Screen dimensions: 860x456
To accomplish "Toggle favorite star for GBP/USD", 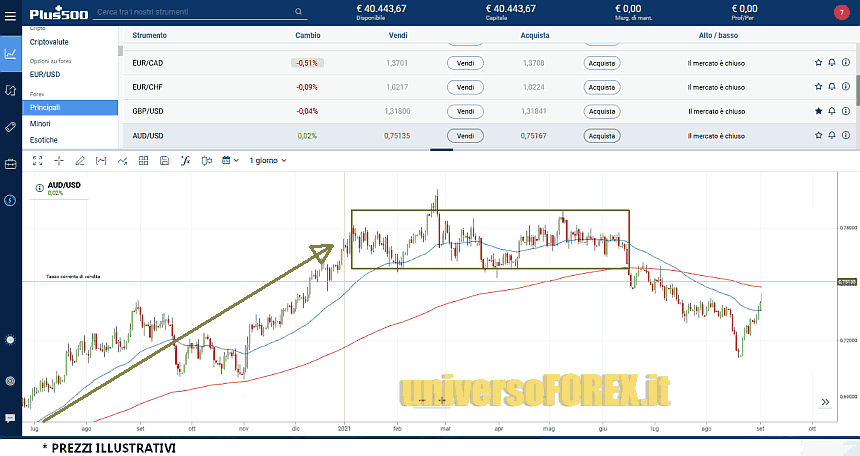I will [818, 111].
